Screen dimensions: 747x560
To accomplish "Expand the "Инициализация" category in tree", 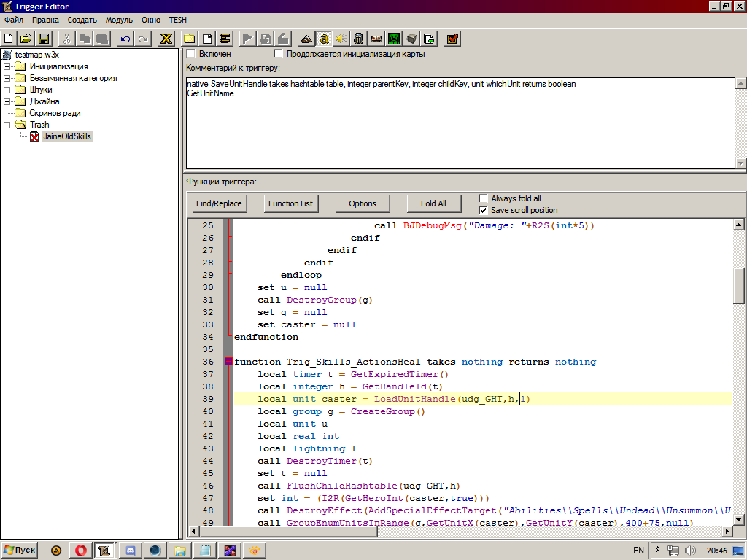I will 7,66.
